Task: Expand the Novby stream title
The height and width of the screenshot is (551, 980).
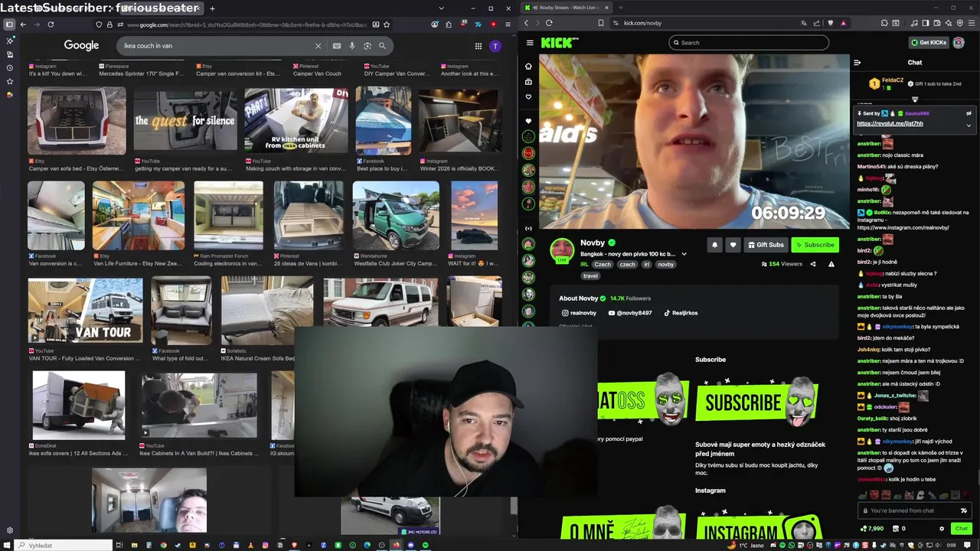Action: [684, 254]
